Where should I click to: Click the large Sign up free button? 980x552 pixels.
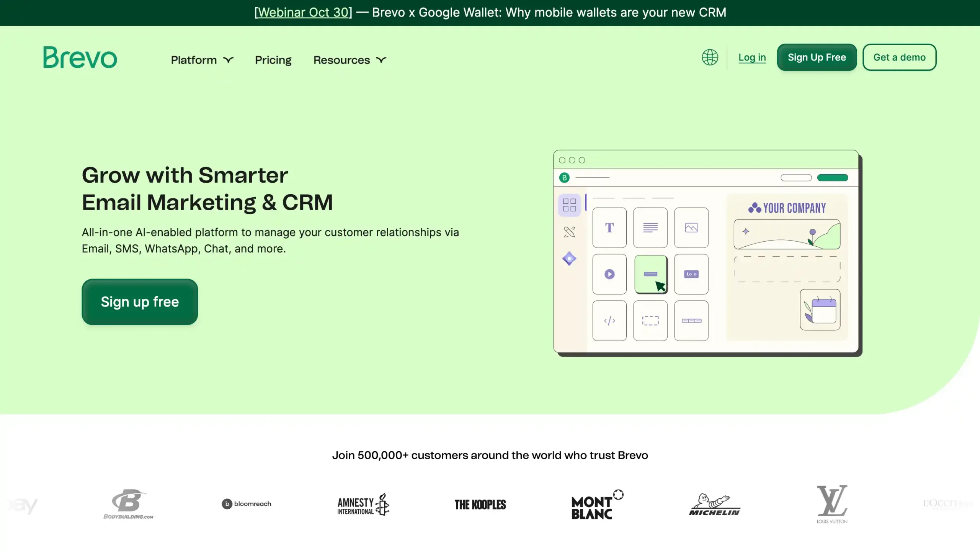point(140,302)
